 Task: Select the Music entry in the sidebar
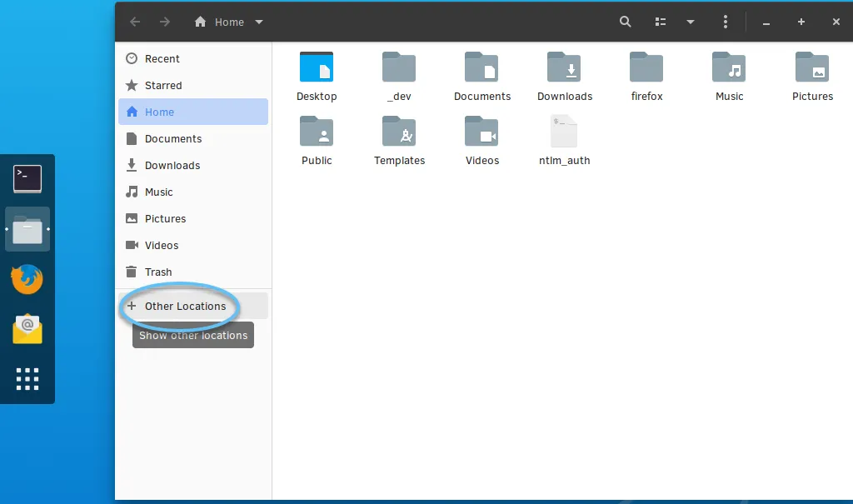click(x=158, y=192)
